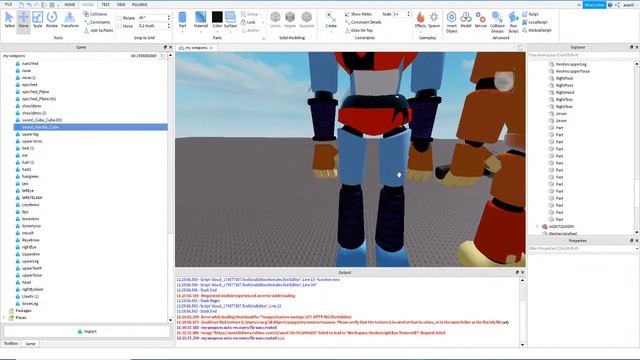Insert a new ModuleScript
The height and width of the screenshot is (360, 640).
(537, 30)
